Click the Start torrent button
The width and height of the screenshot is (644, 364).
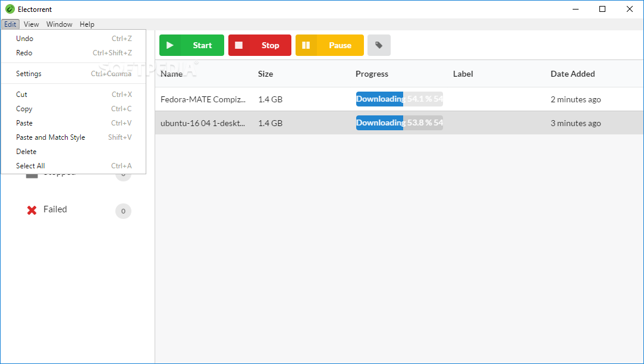[x=191, y=45]
